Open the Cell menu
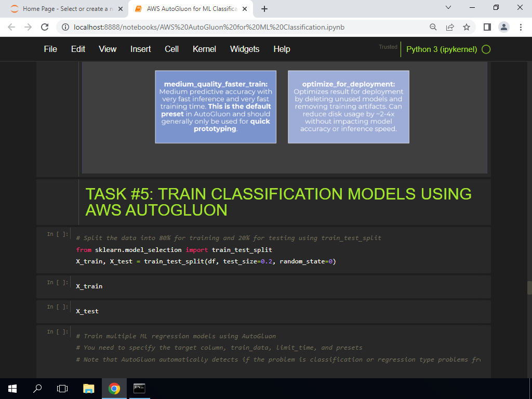 (171, 49)
